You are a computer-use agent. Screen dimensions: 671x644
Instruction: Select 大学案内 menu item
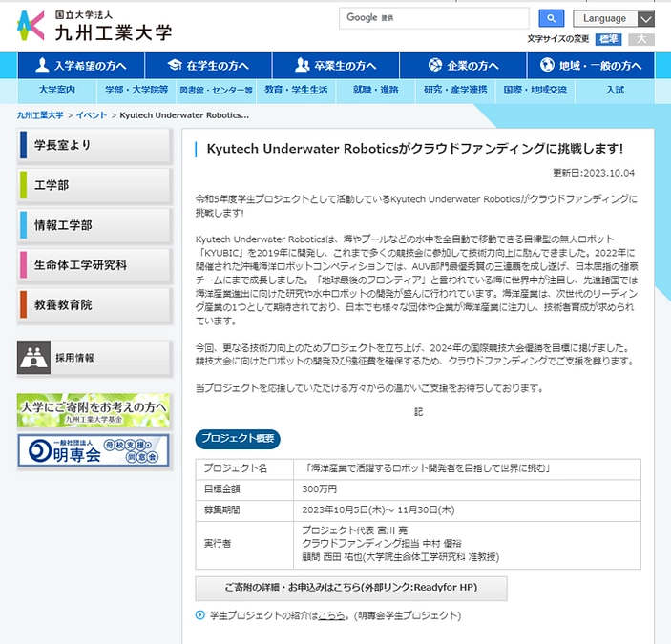[57, 90]
